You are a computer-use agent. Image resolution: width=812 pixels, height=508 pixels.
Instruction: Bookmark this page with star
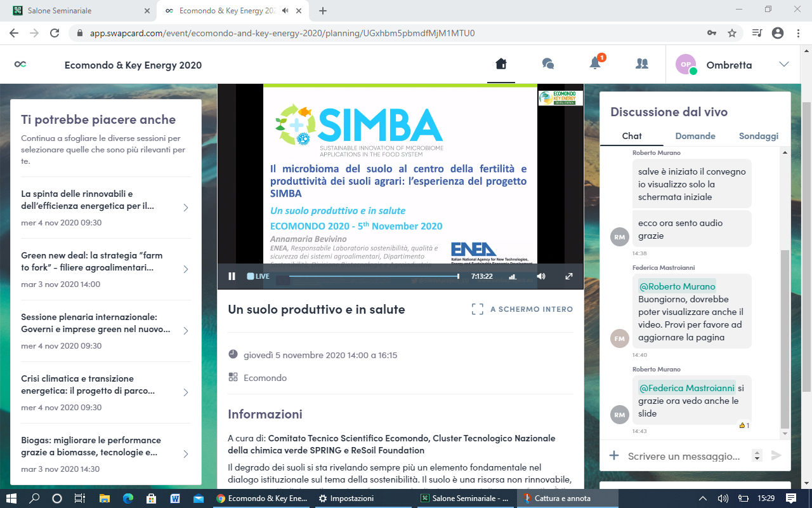click(731, 33)
